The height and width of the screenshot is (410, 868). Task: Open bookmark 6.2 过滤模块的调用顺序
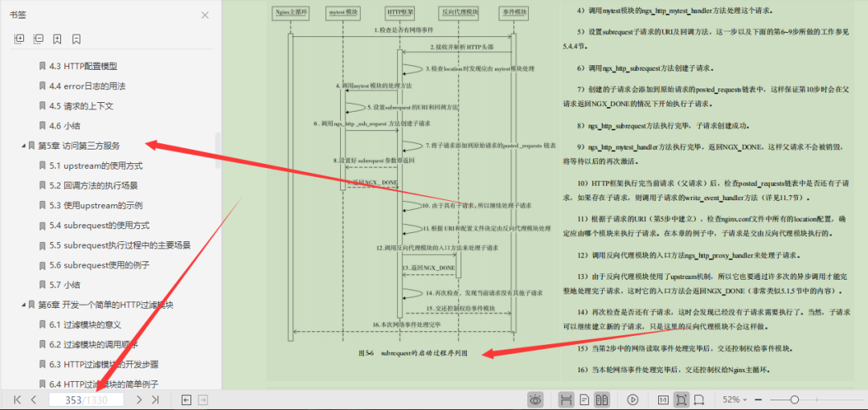click(x=93, y=345)
